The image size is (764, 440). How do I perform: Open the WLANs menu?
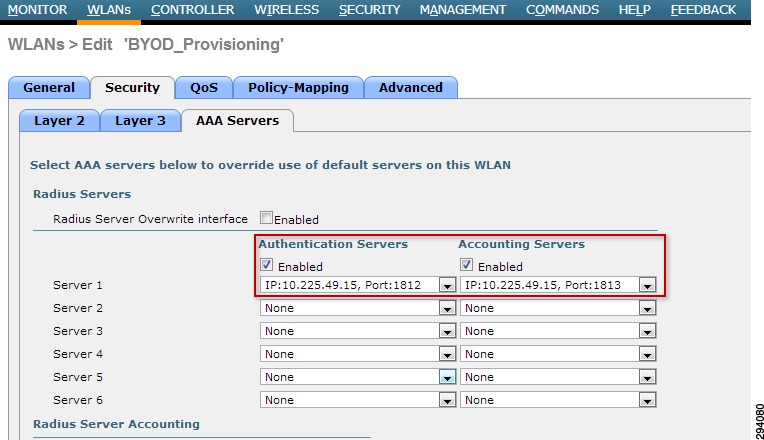pos(108,10)
